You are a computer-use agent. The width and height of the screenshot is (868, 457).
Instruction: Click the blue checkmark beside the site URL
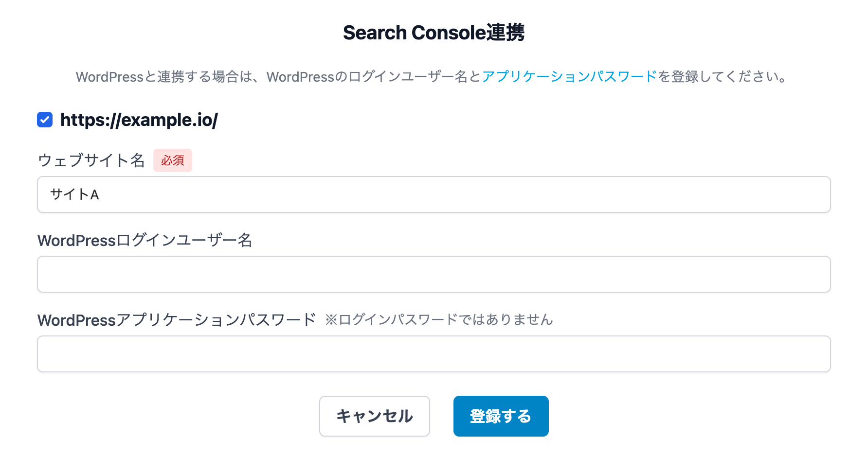[45, 120]
